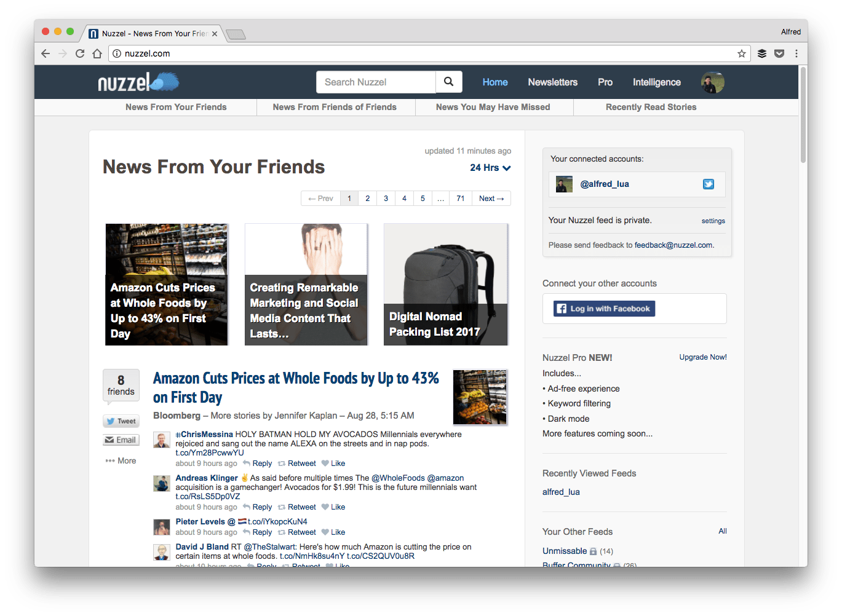Click the Email share button
842x616 pixels.
point(121,440)
